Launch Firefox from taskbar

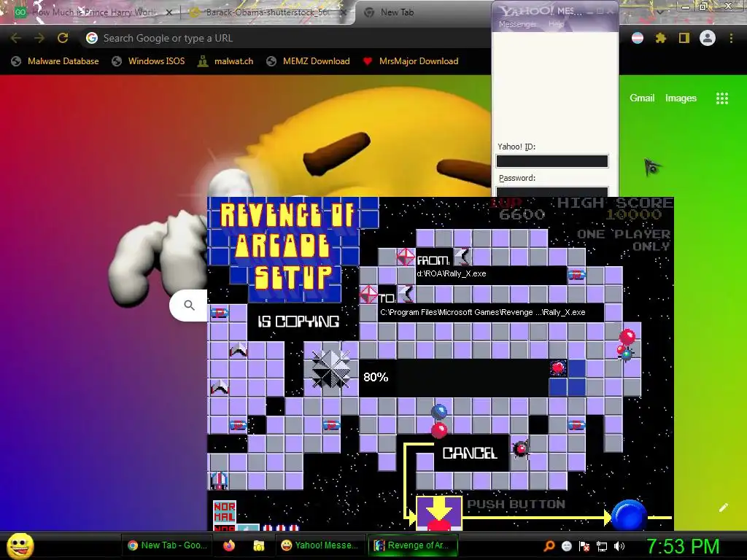(229, 545)
